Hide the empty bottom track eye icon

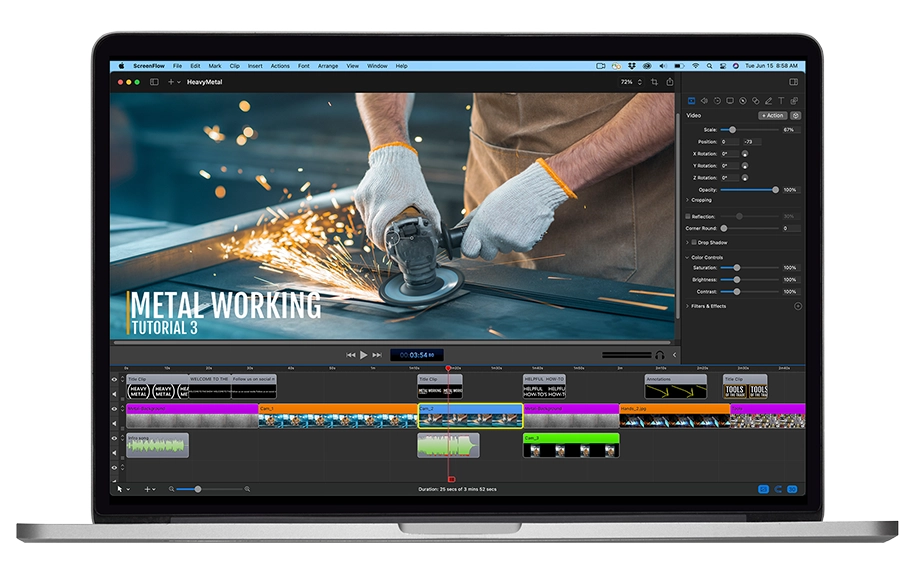coord(114,468)
